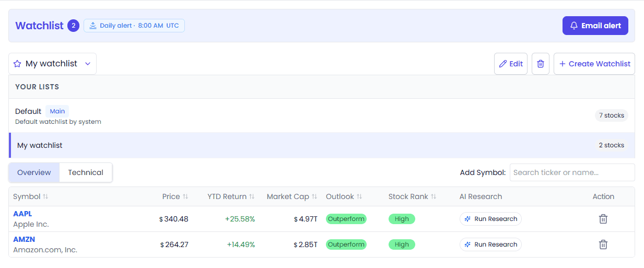
Task: Click AAPL price $340.48
Action: [x=174, y=219]
